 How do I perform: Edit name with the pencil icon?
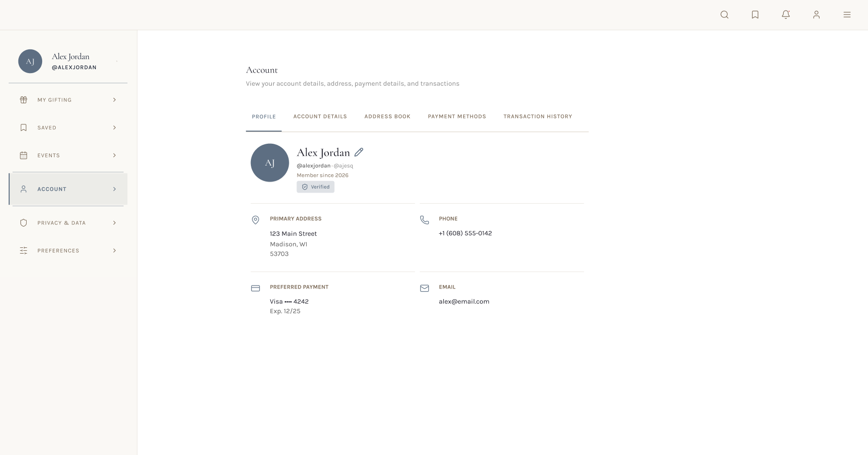pyautogui.click(x=358, y=152)
